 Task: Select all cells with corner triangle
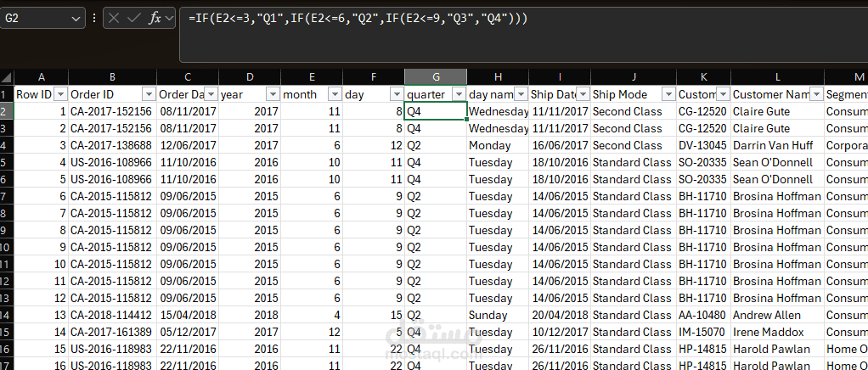[7, 77]
